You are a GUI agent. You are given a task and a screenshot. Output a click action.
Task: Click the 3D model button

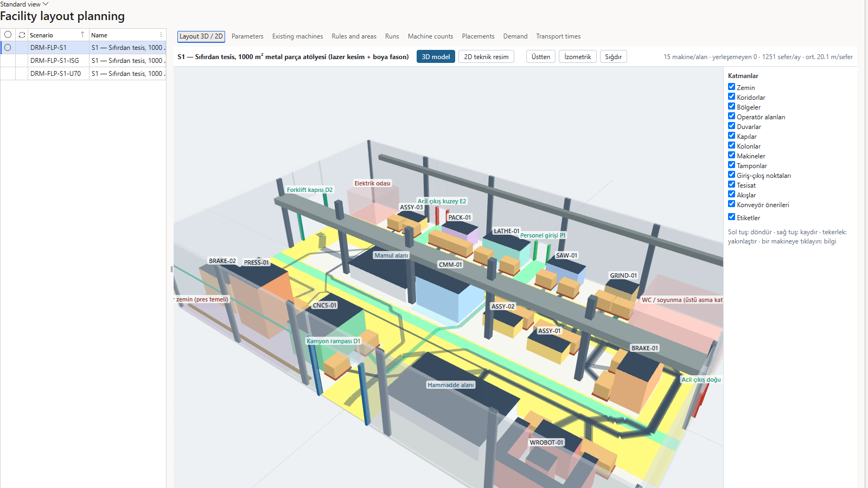tap(436, 56)
